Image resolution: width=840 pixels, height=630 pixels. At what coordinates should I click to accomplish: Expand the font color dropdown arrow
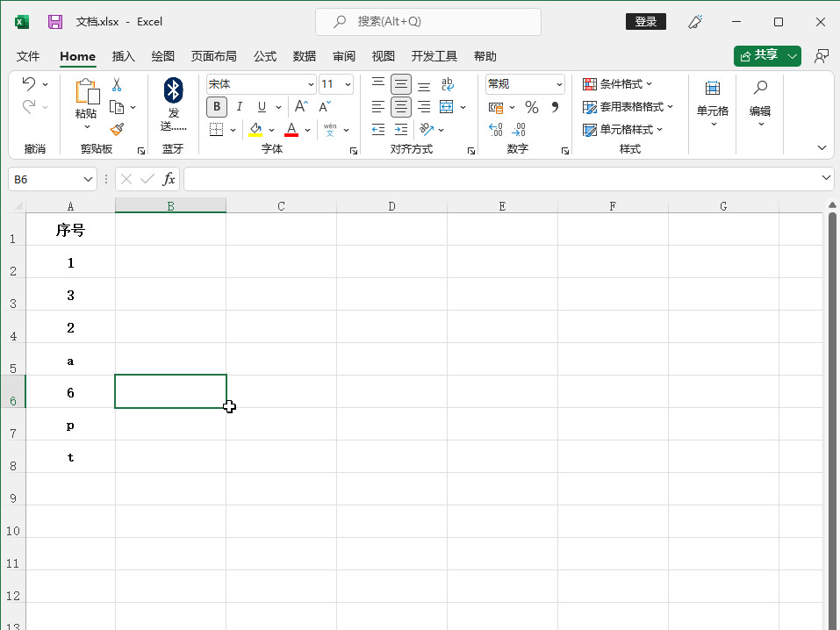307,130
